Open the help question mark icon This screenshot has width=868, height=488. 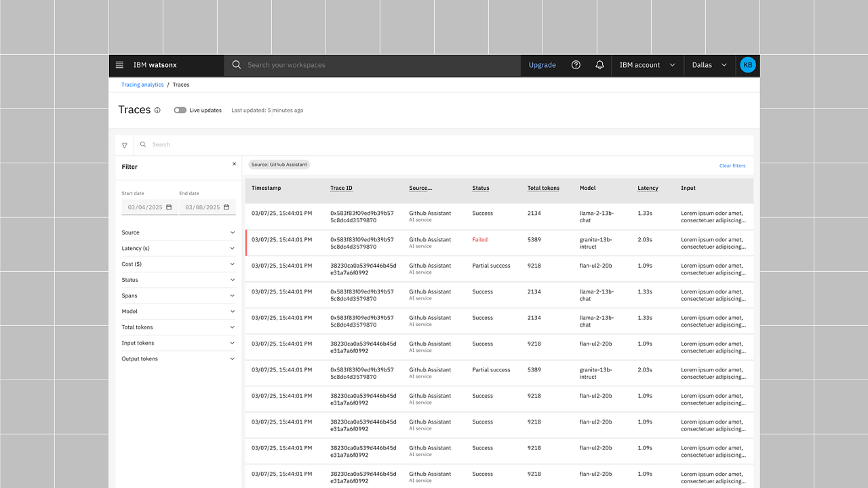(x=576, y=65)
